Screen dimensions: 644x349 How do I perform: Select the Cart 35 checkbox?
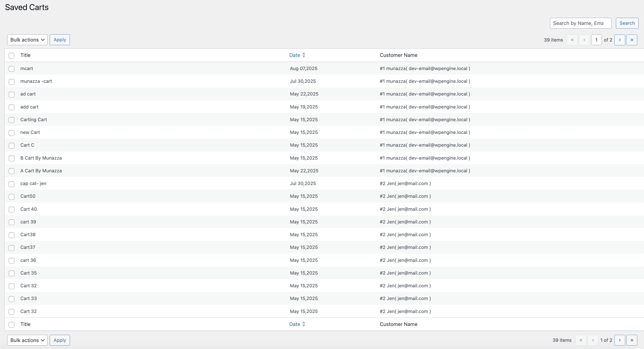point(12,273)
